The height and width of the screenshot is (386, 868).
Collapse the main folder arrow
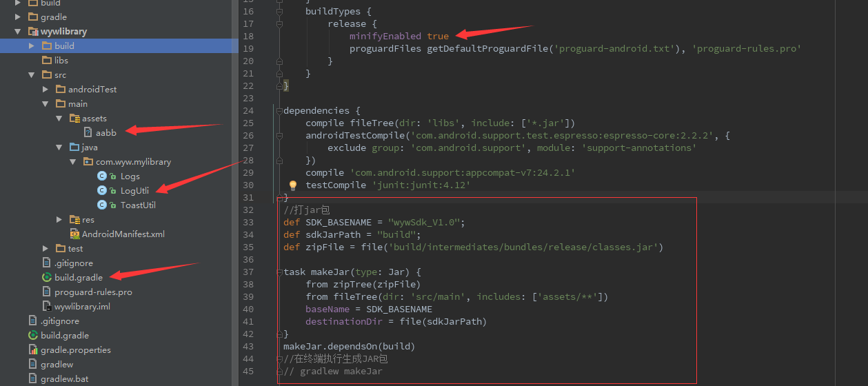point(46,103)
